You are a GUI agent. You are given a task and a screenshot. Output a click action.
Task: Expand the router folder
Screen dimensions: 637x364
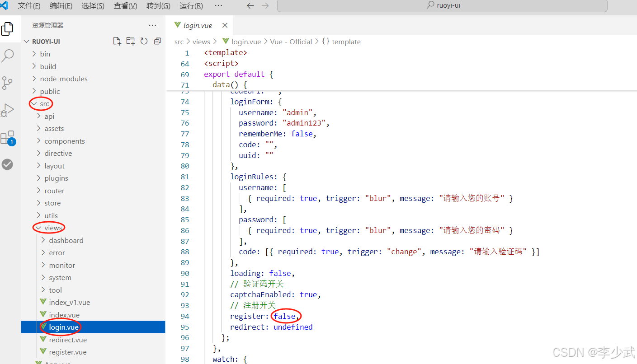[x=93, y=191]
